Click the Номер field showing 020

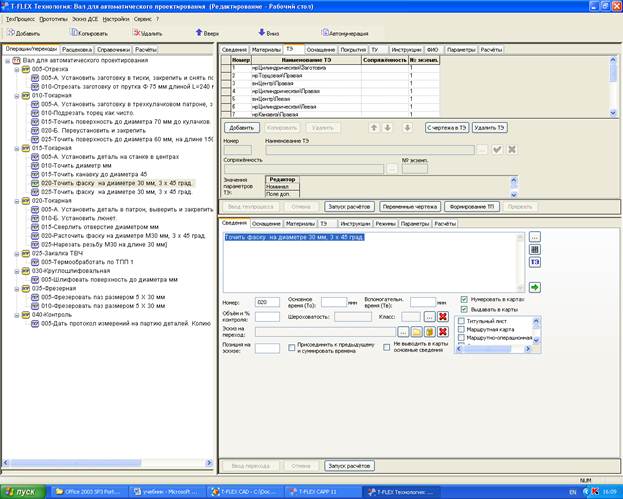267,302
